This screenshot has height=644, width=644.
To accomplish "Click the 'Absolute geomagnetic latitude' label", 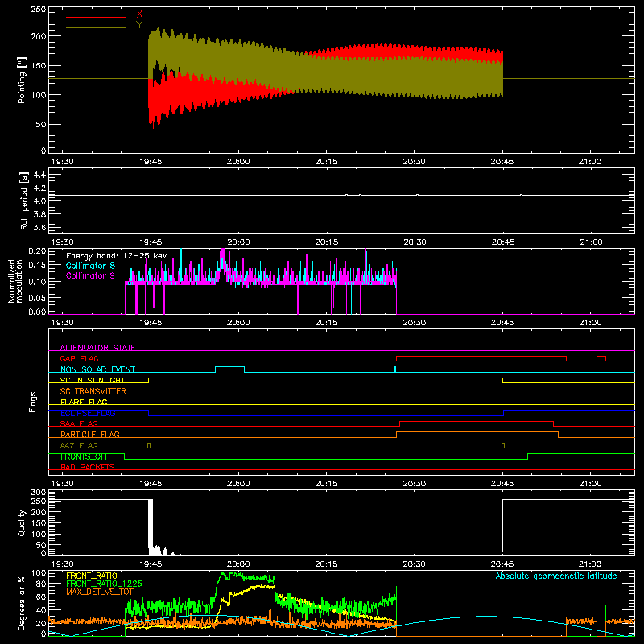I will click(556, 576).
